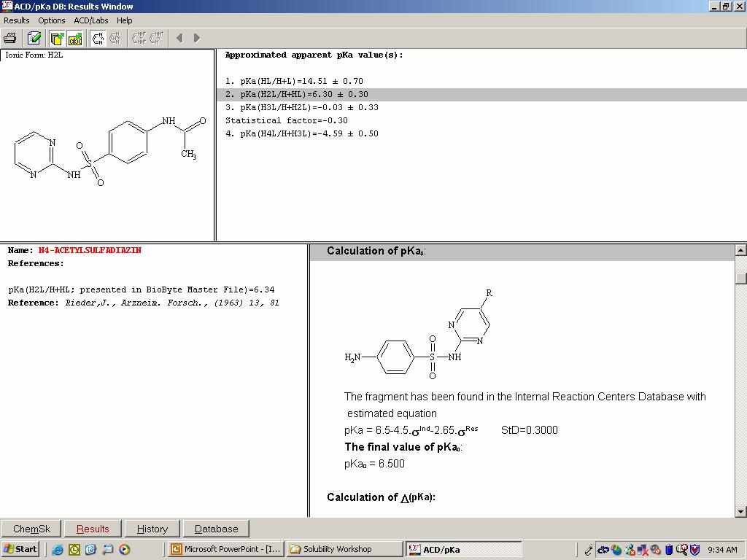Click the pen icon left of system tray
The image size is (747, 560).
click(589, 550)
